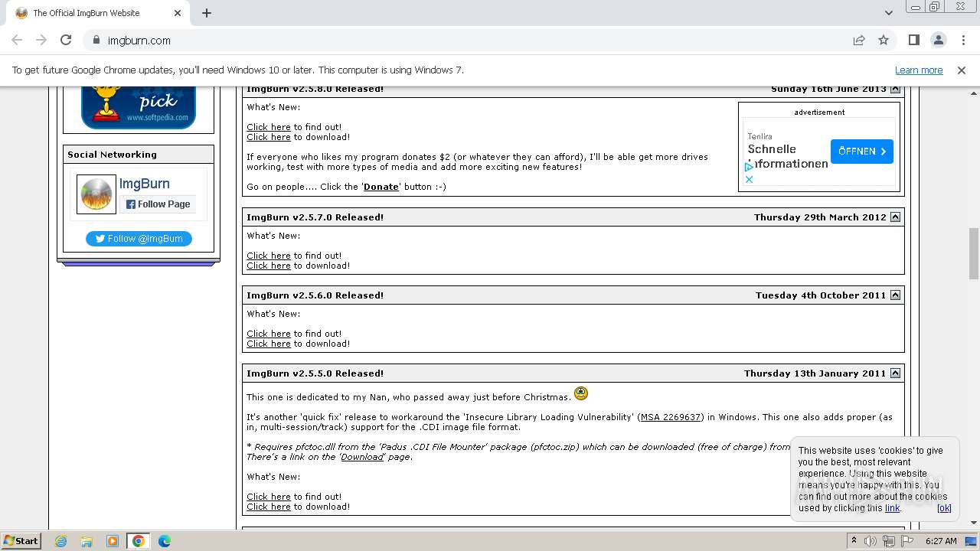Switch to Chrome in the taskbar

[139, 541]
